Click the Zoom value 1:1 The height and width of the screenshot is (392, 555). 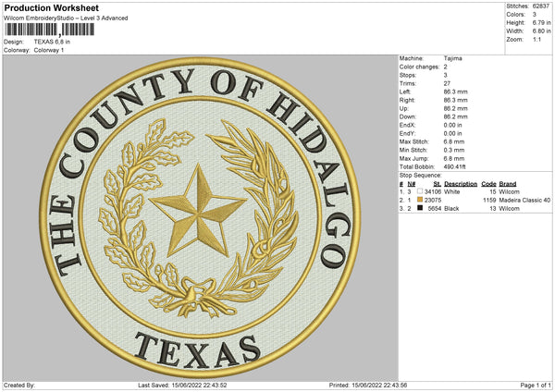click(536, 39)
